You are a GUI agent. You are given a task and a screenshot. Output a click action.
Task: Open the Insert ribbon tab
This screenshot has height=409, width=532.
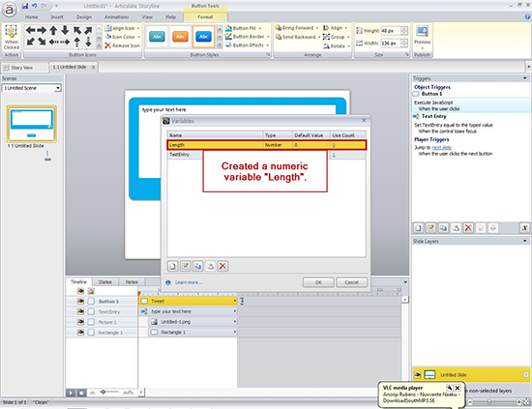57,17
